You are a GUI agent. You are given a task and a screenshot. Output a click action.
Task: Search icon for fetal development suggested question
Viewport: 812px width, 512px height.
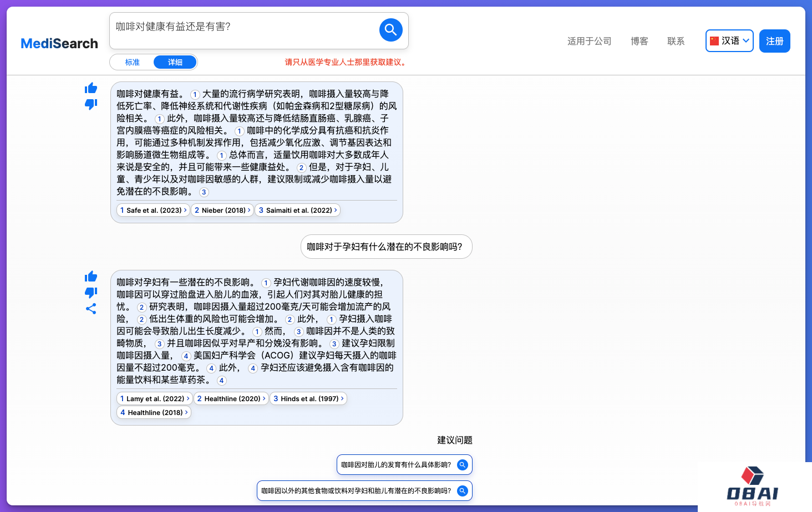pyautogui.click(x=462, y=465)
